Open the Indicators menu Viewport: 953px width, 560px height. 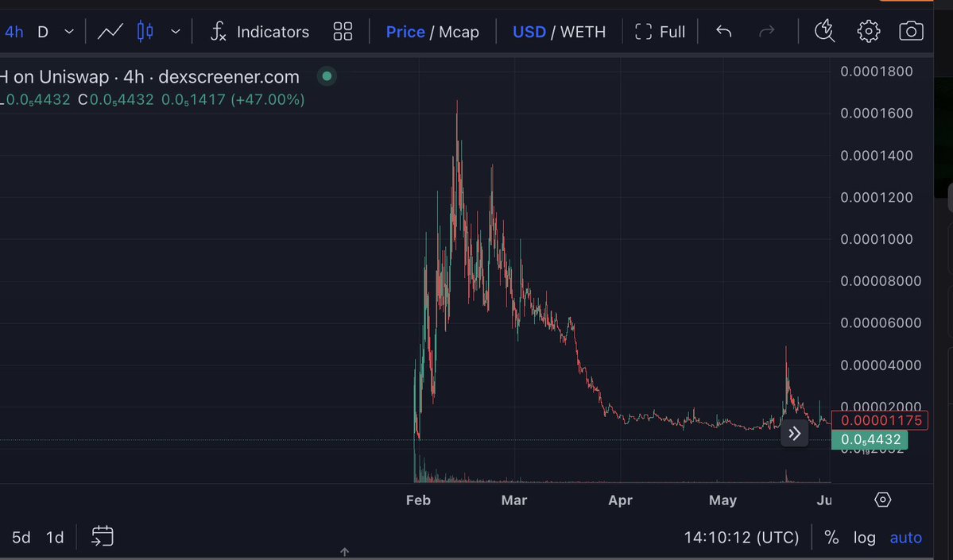coord(260,32)
